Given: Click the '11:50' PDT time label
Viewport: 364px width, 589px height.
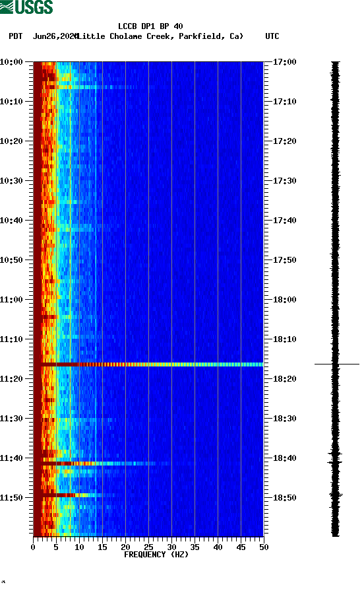Looking at the screenshot, I should point(11,498).
